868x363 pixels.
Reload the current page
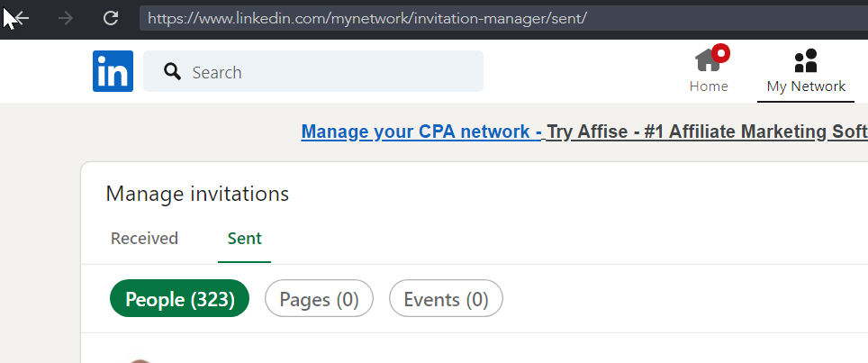(x=111, y=18)
